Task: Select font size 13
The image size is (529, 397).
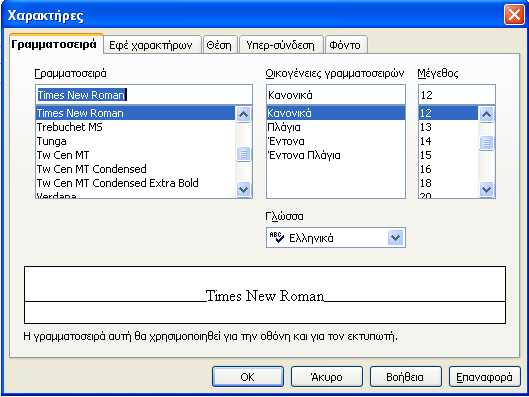Action: click(x=448, y=127)
